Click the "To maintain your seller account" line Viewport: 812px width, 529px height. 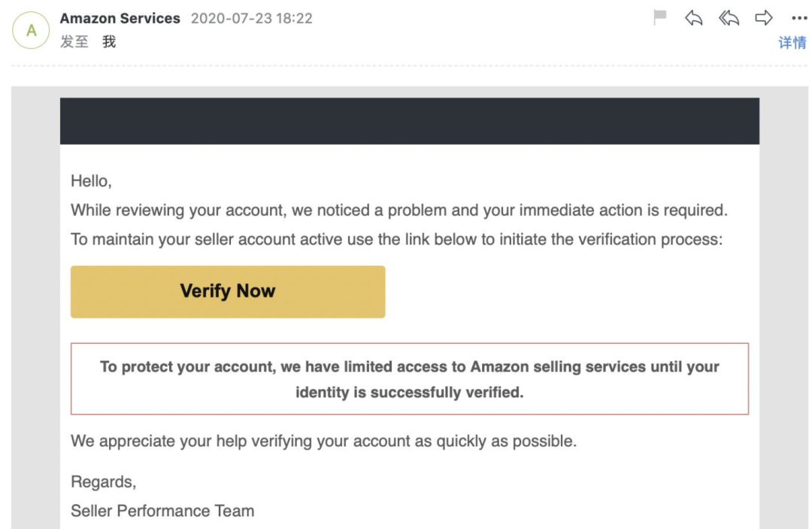pos(395,239)
